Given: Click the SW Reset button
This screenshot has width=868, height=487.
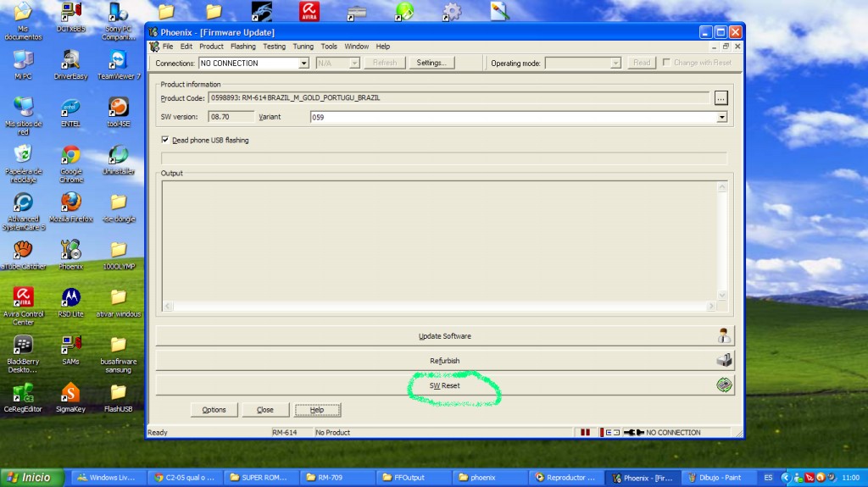Looking at the screenshot, I should [444, 385].
